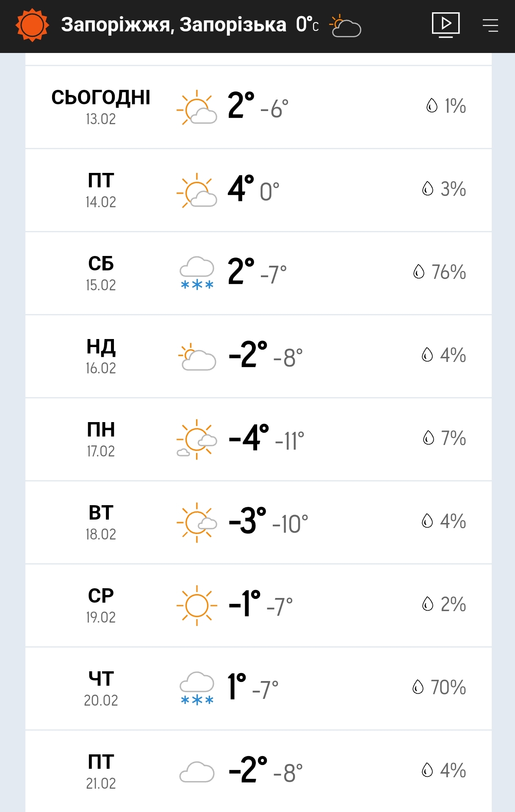Click the raindrop icon beside 76%

pos(418,272)
